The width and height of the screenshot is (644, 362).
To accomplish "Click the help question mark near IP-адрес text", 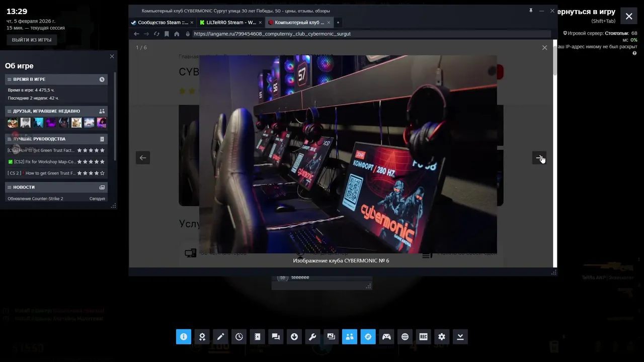I will pyautogui.click(x=634, y=53).
